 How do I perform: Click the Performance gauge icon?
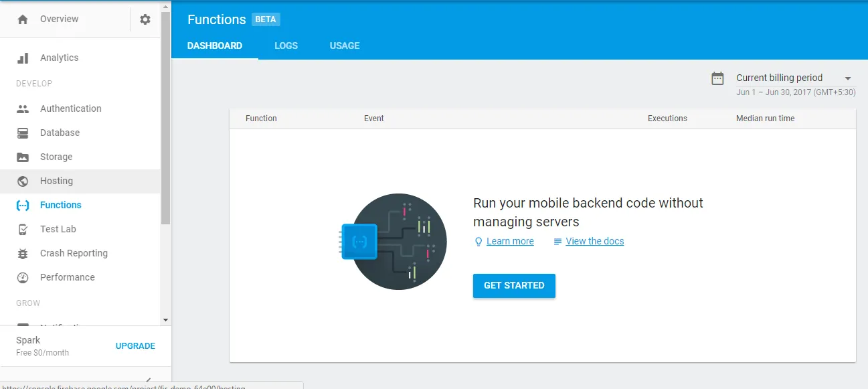[23, 278]
